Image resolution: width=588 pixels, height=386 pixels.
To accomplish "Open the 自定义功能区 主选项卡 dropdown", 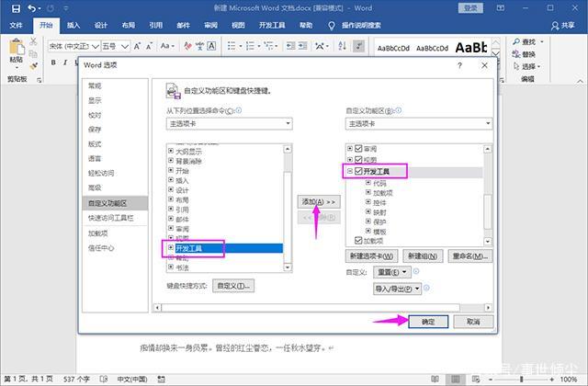I will [419, 123].
